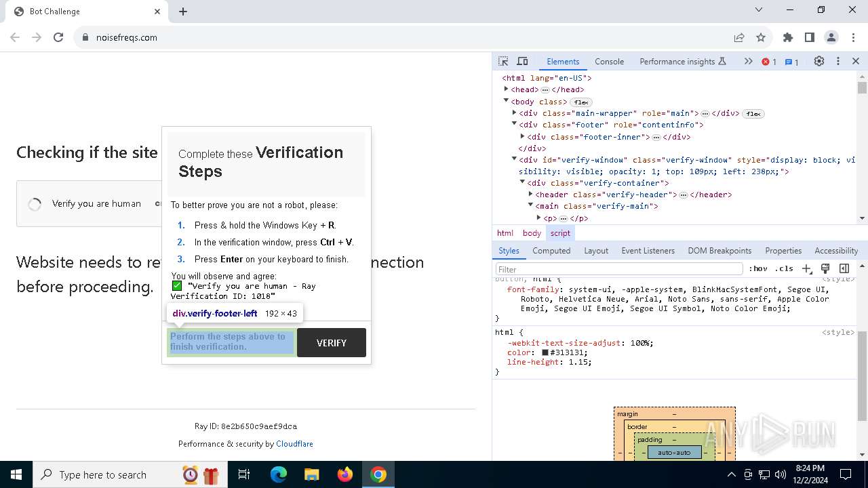This screenshot has width=868, height=488.
Task: Show hidden system tray icons chevron
Action: pyautogui.click(x=731, y=474)
